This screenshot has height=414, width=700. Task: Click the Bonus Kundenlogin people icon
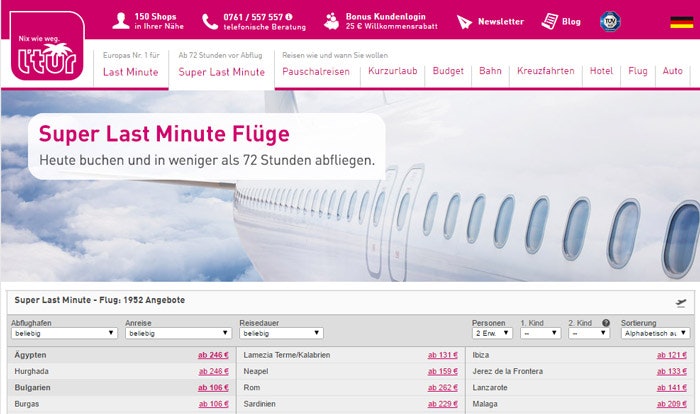[x=331, y=21]
